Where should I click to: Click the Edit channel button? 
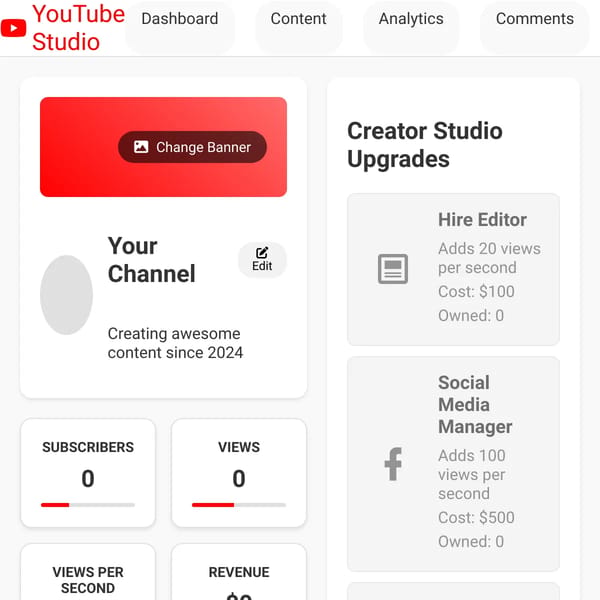click(262, 260)
